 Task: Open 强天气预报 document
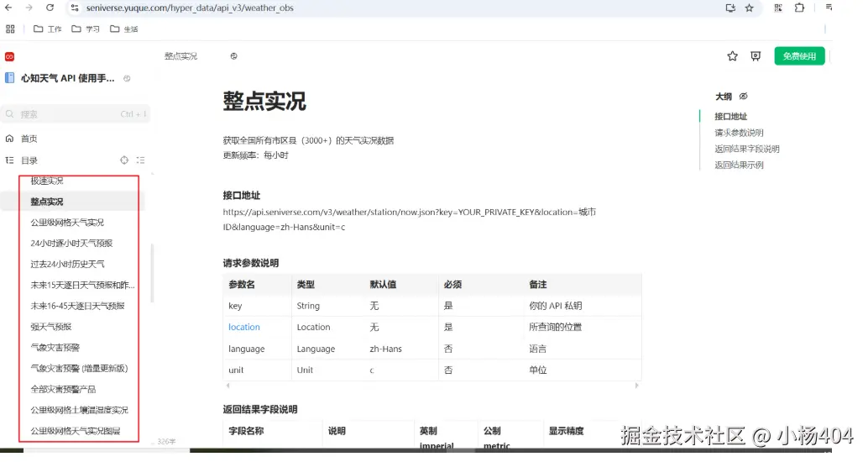(51, 327)
